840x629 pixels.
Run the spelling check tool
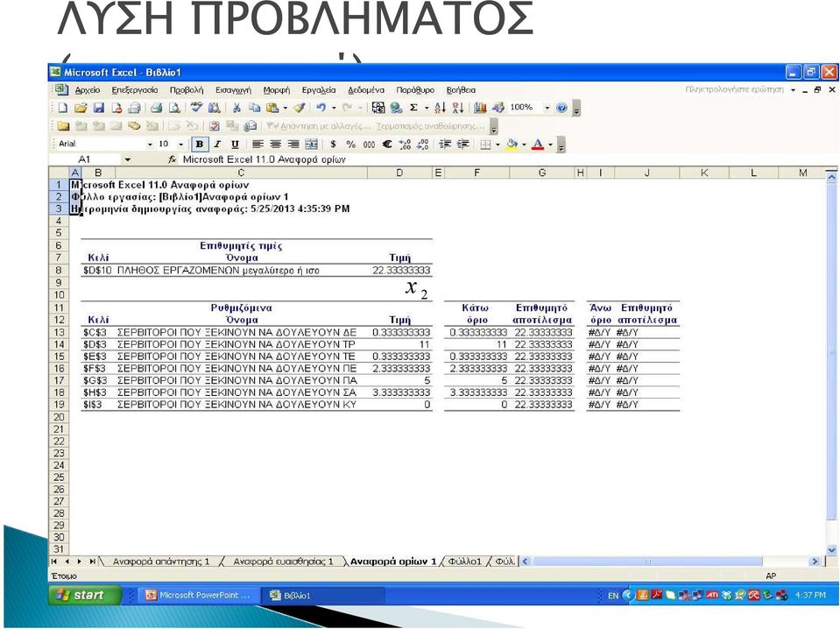click(x=196, y=108)
